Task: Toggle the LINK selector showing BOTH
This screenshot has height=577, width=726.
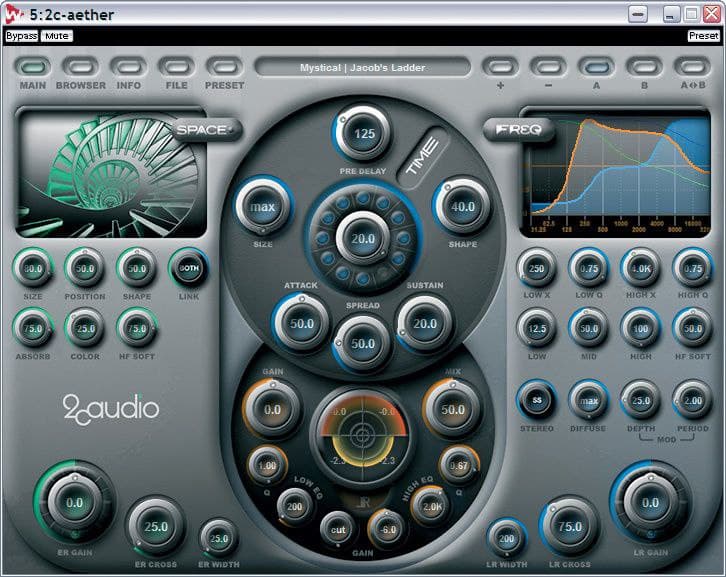Action: pyautogui.click(x=189, y=268)
